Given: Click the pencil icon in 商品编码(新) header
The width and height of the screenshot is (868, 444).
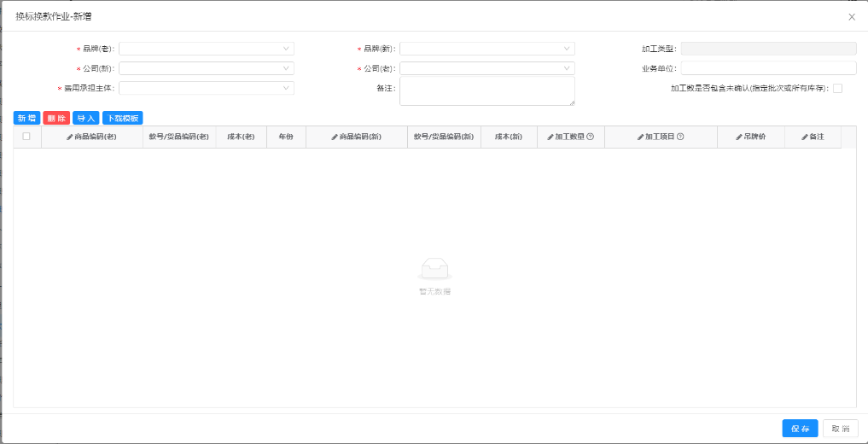Looking at the screenshot, I should click(x=335, y=137).
